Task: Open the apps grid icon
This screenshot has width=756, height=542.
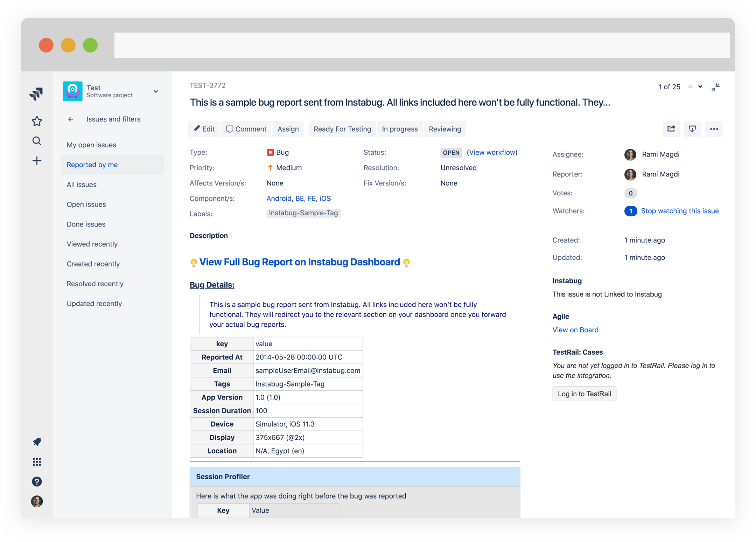Action: (36, 462)
